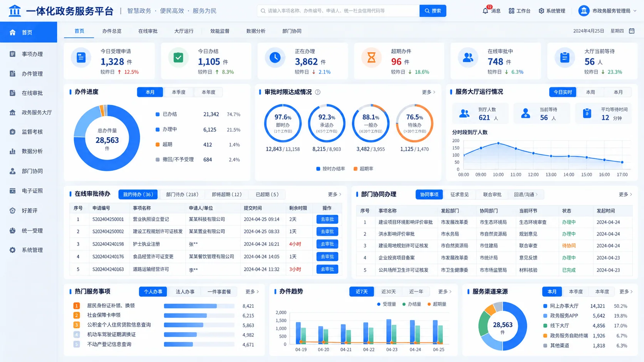Click 去审批 for 道路运输经营许可
Viewport: 644px width, 362px height.
(327, 269)
